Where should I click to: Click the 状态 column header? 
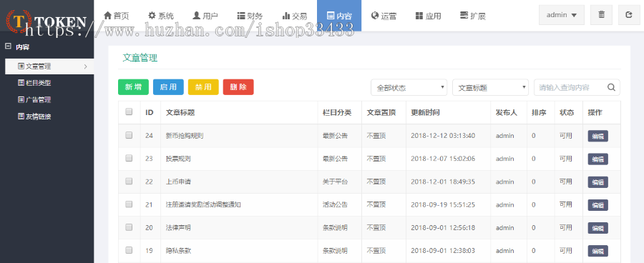click(567, 112)
